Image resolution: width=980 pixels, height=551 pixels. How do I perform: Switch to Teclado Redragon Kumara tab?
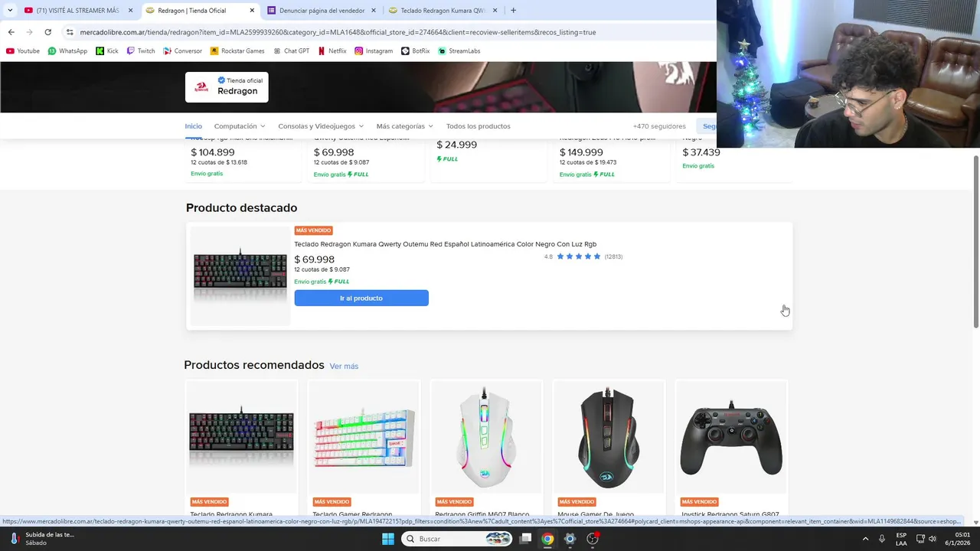tap(443, 11)
